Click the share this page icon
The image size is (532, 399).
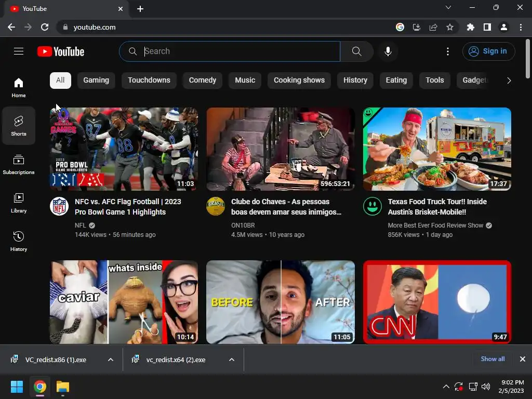tap(433, 27)
